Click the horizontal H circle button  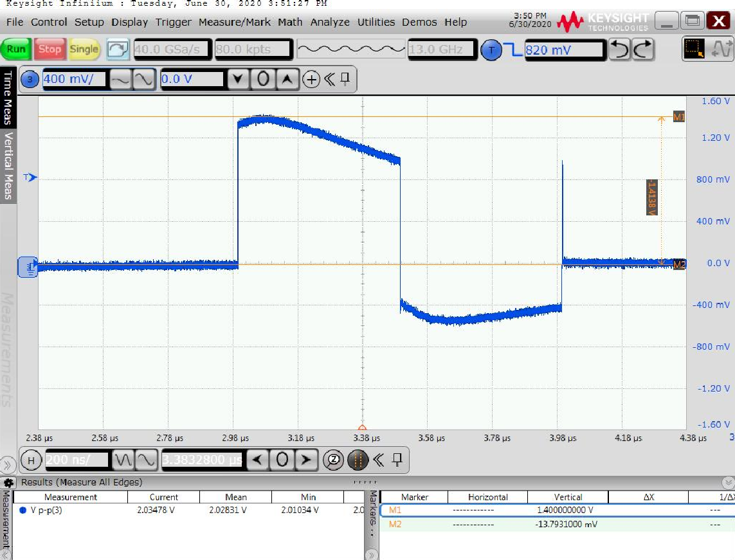[x=31, y=460]
